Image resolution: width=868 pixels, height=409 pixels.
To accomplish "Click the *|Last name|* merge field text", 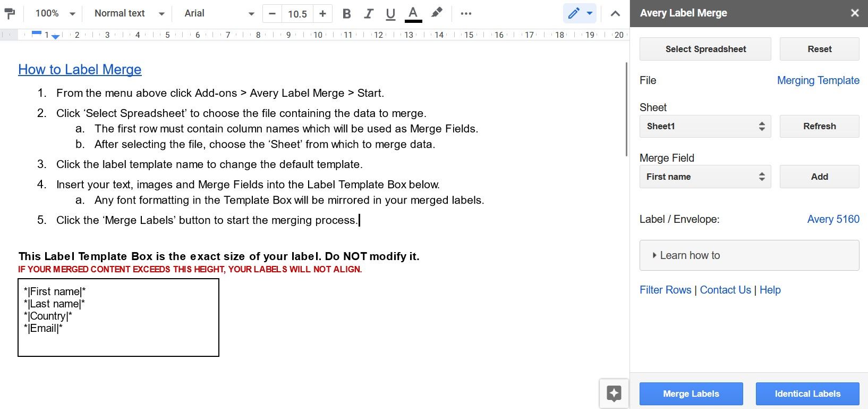I will (x=54, y=304).
